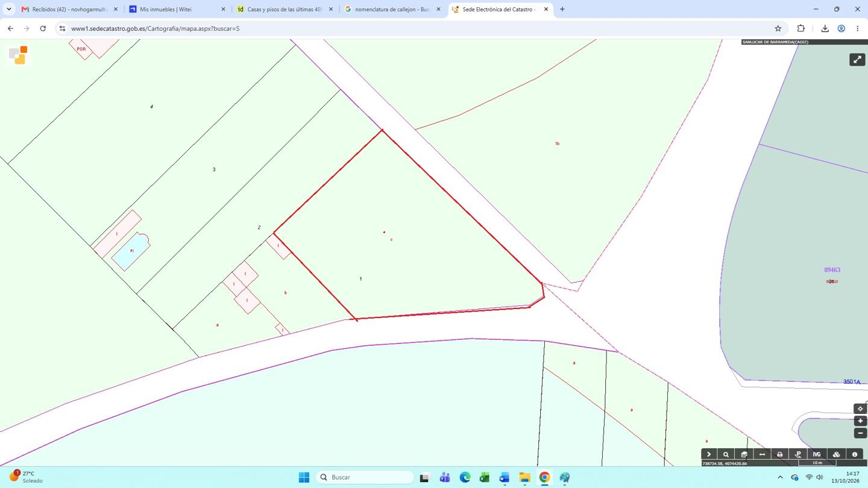Zoom in with the plus button

pyautogui.click(x=860, y=421)
